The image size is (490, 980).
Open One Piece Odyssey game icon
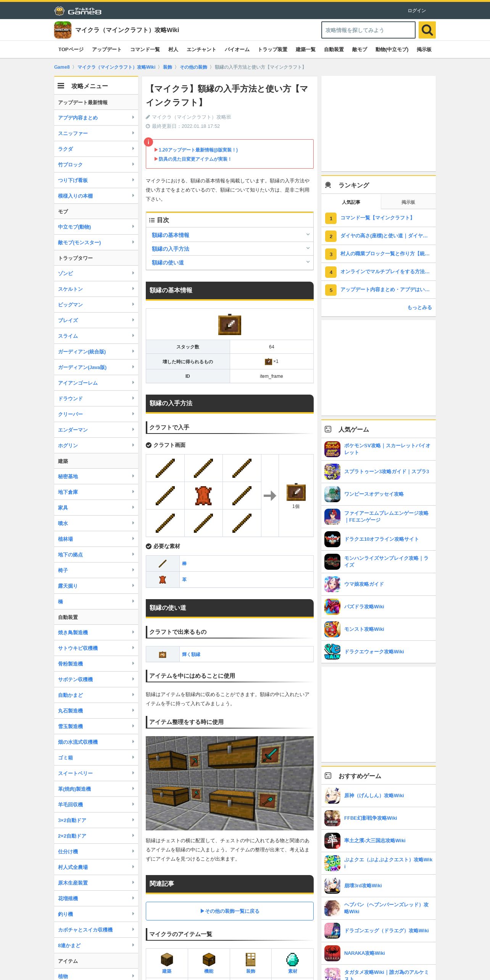click(332, 494)
